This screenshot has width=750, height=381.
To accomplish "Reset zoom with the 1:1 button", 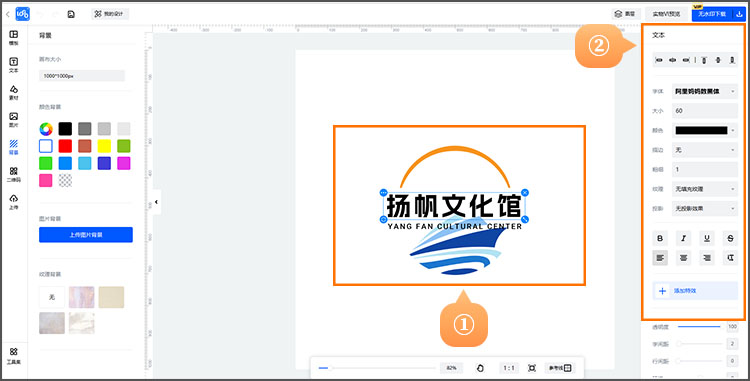I will (509, 368).
